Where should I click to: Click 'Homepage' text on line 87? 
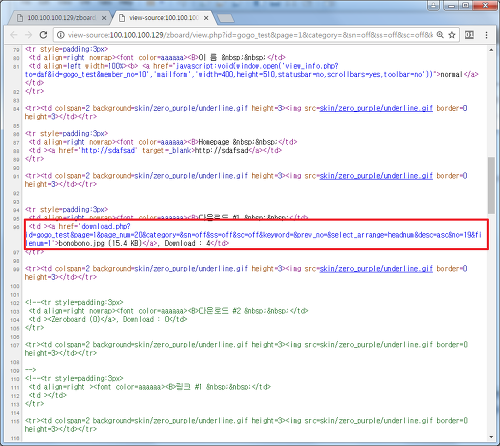click(214, 142)
